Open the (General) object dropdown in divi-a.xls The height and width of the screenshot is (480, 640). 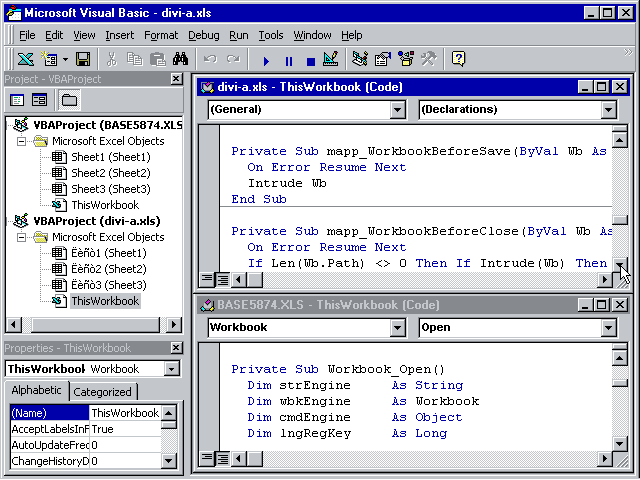[397, 109]
